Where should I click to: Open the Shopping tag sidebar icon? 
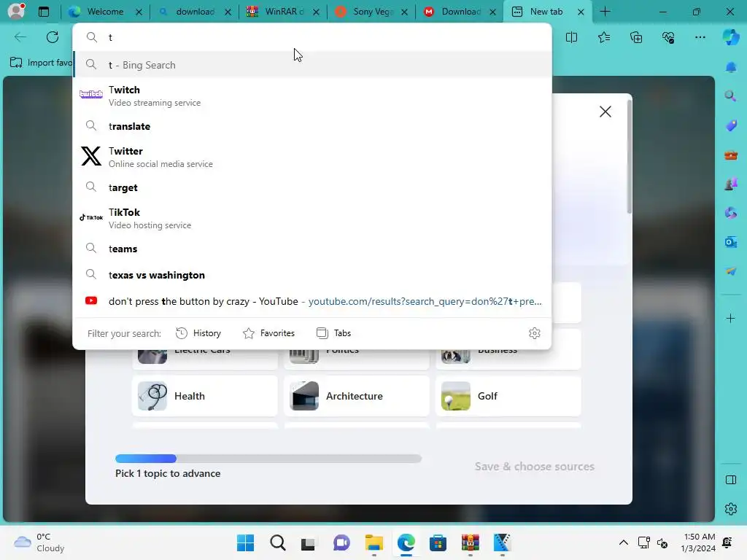(731, 125)
